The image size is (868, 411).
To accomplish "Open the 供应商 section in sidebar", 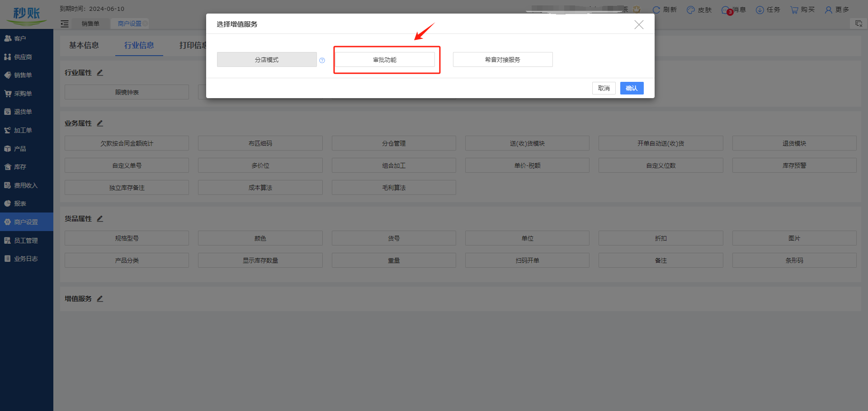I will tap(27, 57).
